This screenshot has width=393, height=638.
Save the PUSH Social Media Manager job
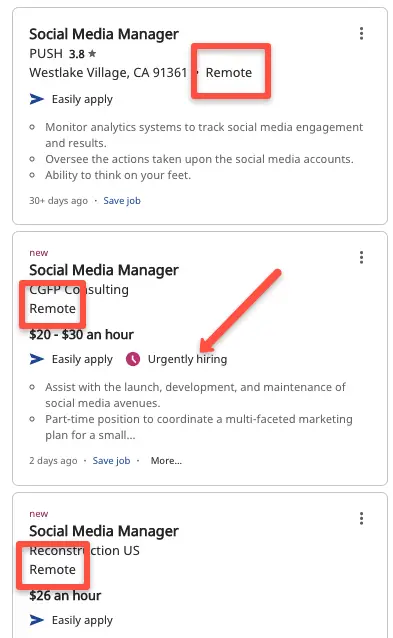tap(122, 201)
